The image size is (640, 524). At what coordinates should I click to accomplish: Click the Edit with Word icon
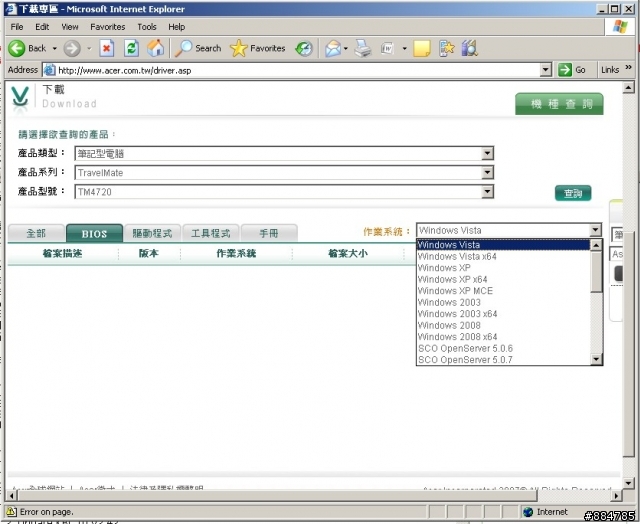click(x=387, y=49)
